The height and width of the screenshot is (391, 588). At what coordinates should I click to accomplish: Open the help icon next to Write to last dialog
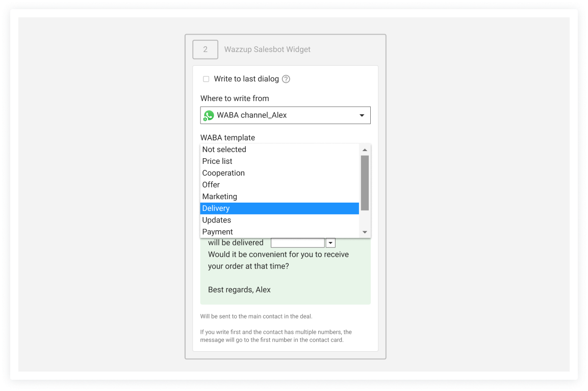(x=286, y=79)
